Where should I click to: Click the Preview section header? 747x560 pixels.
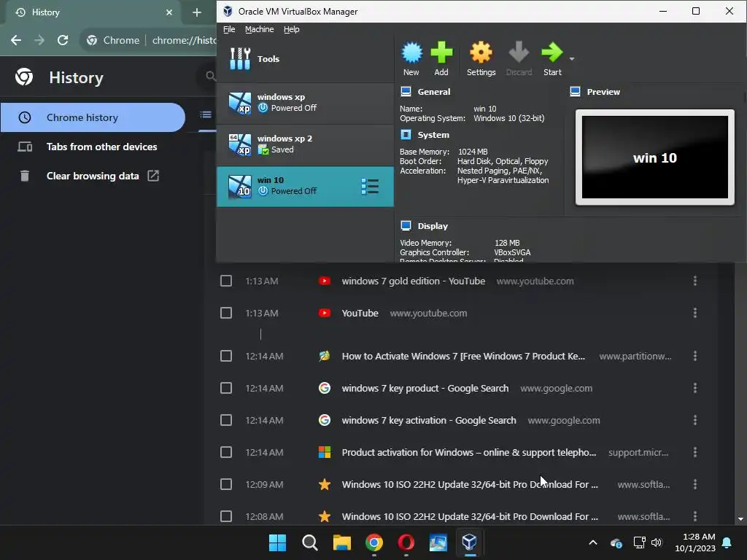coord(603,92)
